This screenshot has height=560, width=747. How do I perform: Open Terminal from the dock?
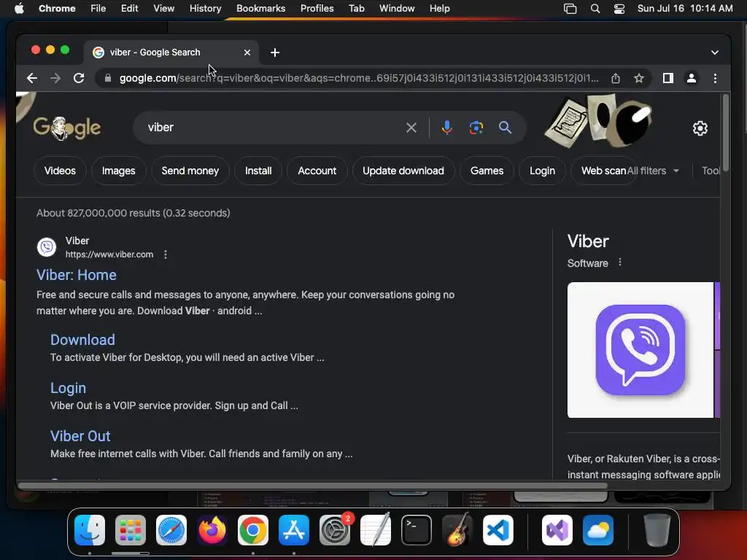click(x=417, y=530)
